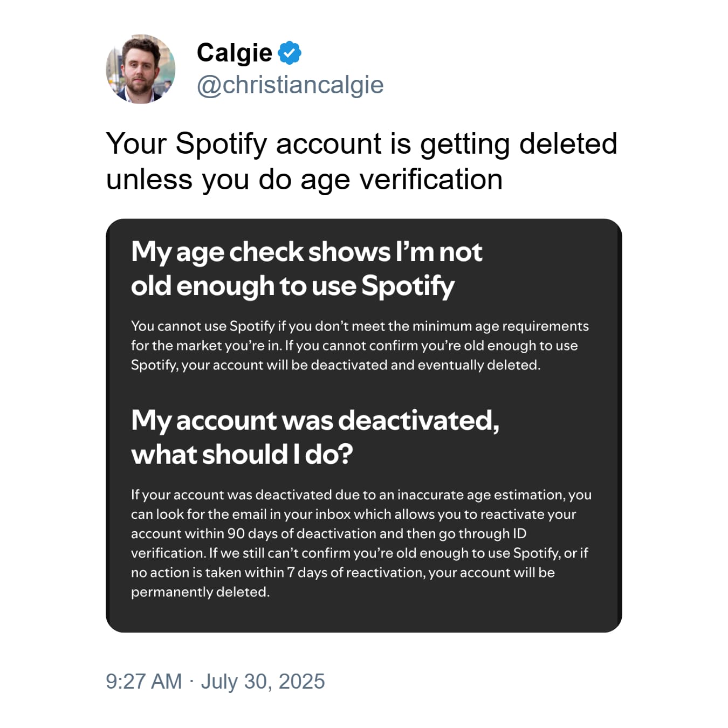Click the words 'permanently deleted.'
The width and height of the screenshot is (728, 728).
coord(200,592)
